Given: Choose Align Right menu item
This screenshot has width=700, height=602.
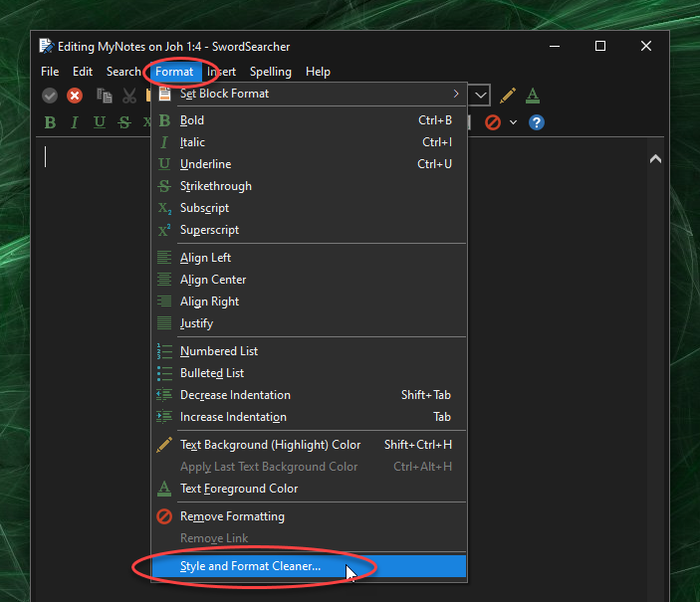Looking at the screenshot, I should tap(309, 301).
